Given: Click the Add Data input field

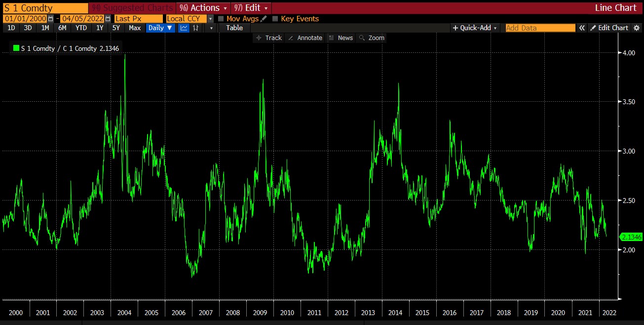Looking at the screenshot, I should click(x=540, y=28).
